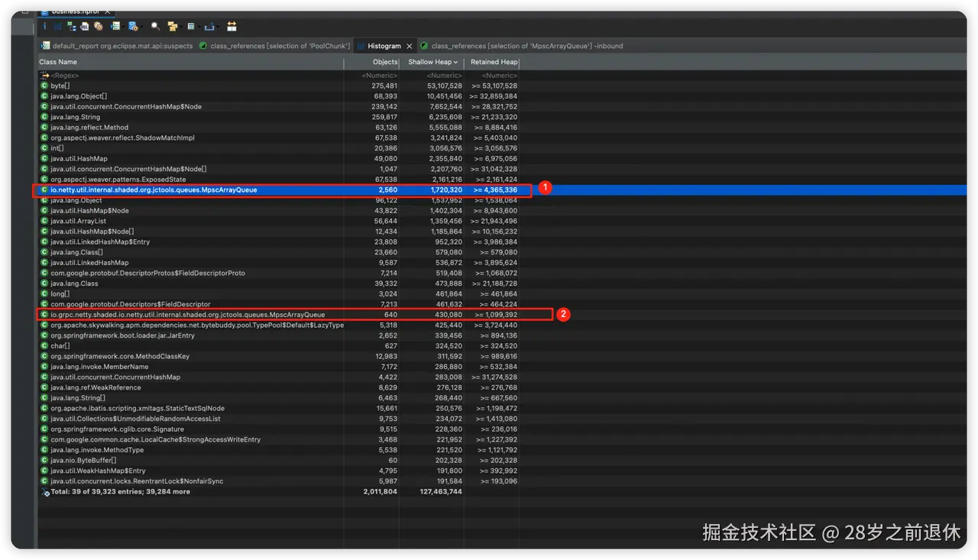Click the Compare tables toolbar icon
The image size is (978, 560).
(x=232, y=26)
